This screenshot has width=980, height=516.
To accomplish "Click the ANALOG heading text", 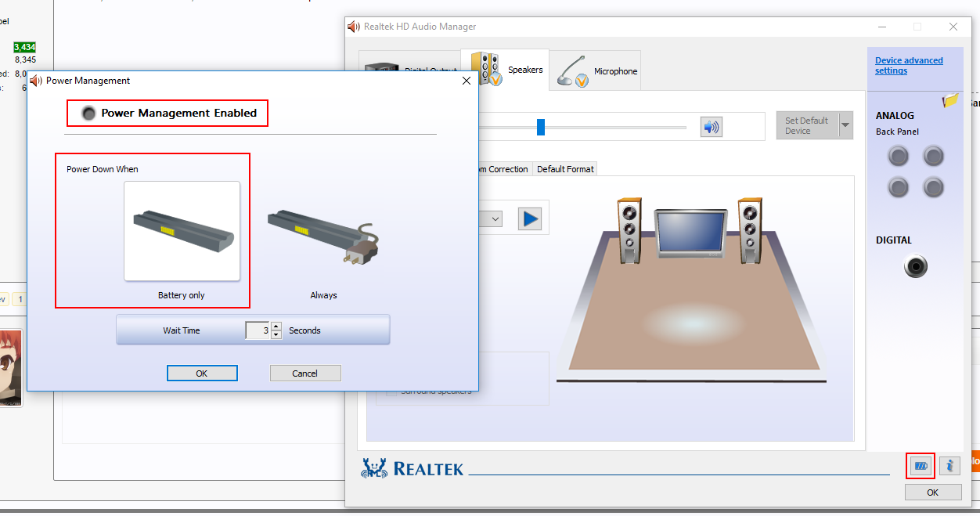I will [x=895, y=116].
